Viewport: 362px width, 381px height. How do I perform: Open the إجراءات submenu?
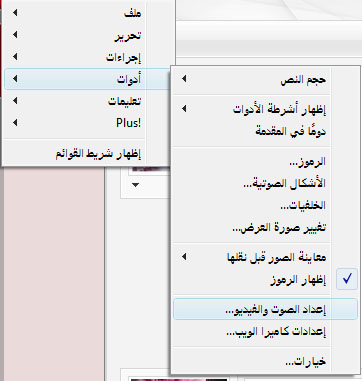click(x=88, y=57)
